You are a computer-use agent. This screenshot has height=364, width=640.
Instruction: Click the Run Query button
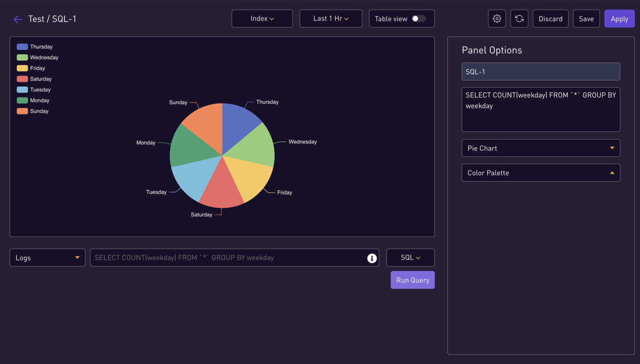click(x=413, y=280)
